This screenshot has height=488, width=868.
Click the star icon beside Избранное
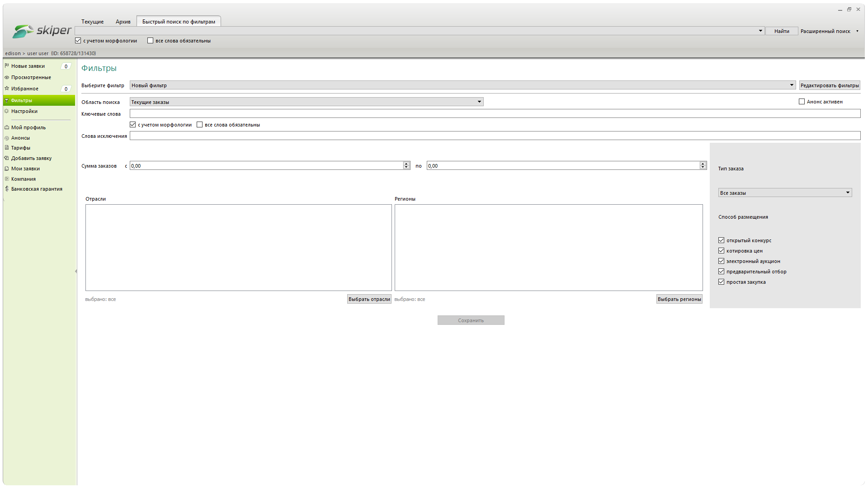click(x=7, y=89)
